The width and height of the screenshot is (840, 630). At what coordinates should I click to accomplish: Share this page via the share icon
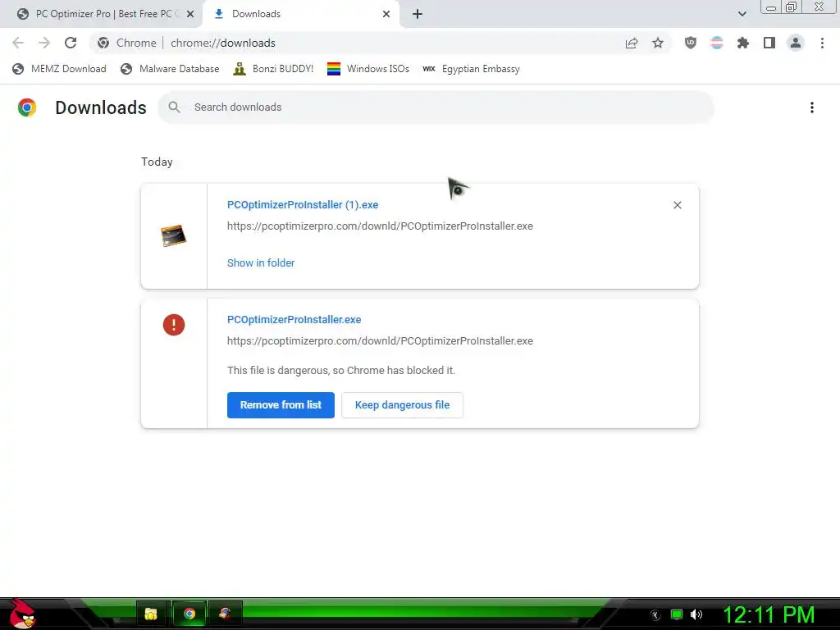pyautogui.click(x=632, y=43)
